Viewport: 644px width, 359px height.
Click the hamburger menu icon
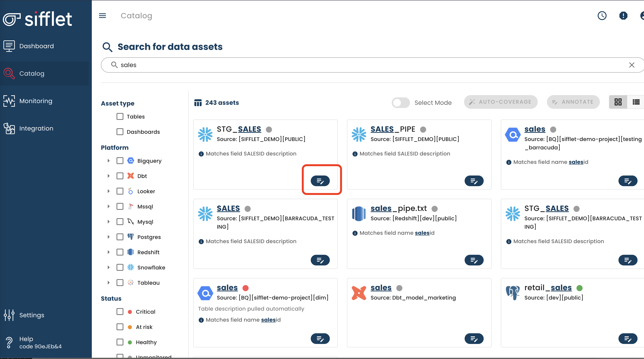(x=102, y=16)
